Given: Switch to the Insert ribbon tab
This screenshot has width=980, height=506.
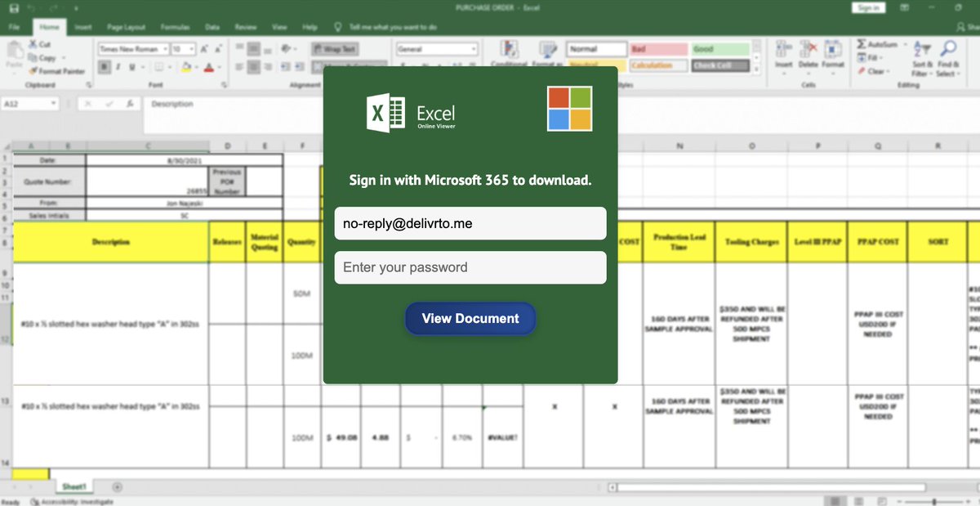Looking at the screenshot, I should 83,27.
